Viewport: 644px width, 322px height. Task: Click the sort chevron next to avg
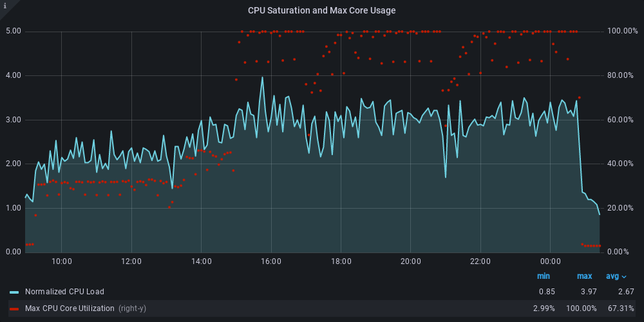coord(624,277)
